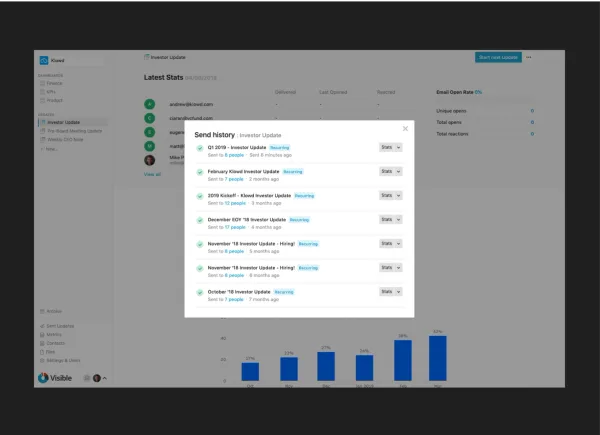Click Stats button for October '18 Investor Update

point(387,292)
